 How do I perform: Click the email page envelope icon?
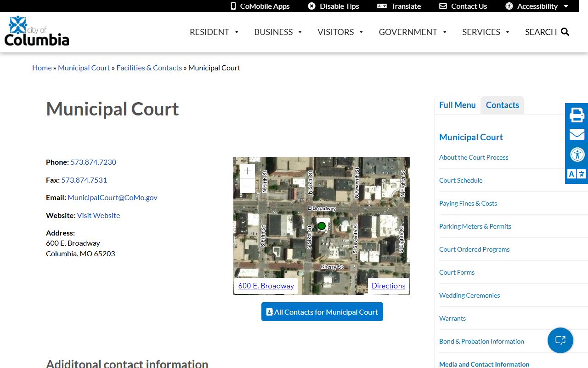577,134
